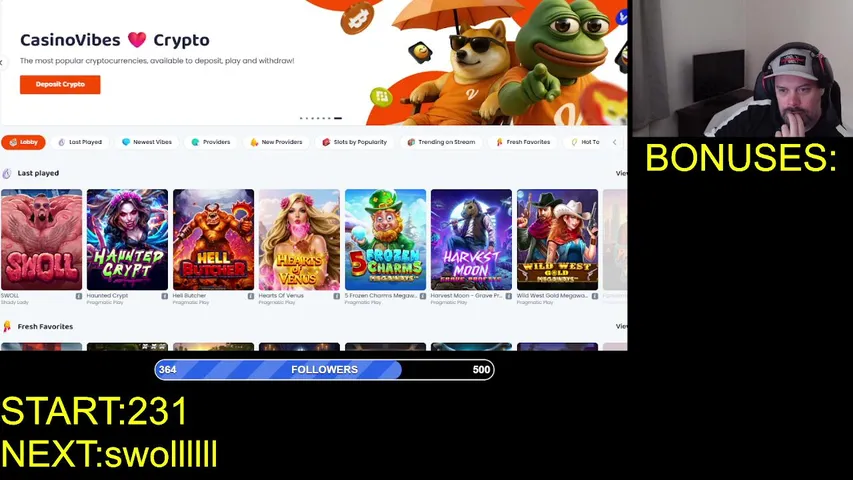Image resolution: width=853 pixels, height=480 pixels.
Task: Open info icon beside 5 Frozen Charms
Action: [x=423, y=296]
